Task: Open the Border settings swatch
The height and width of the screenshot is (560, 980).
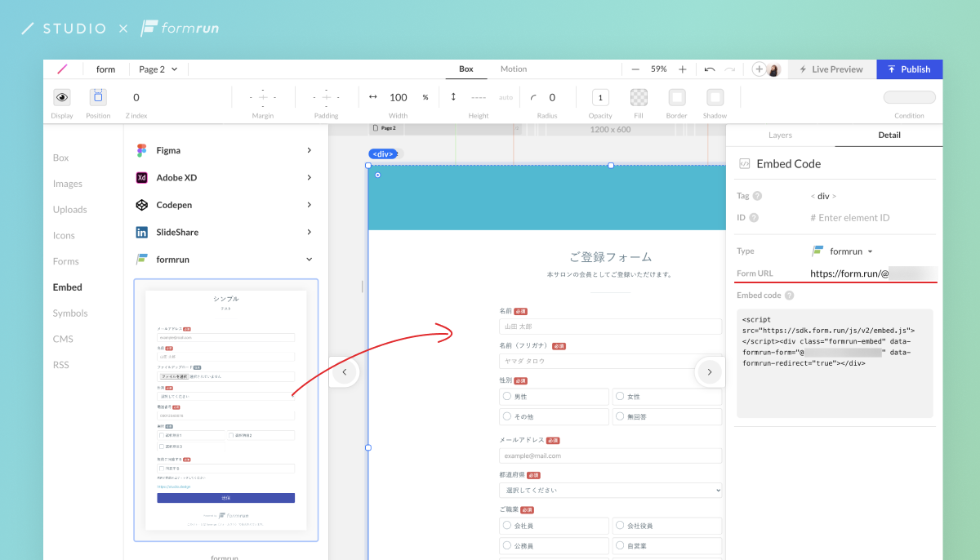Action: point(677,97)
